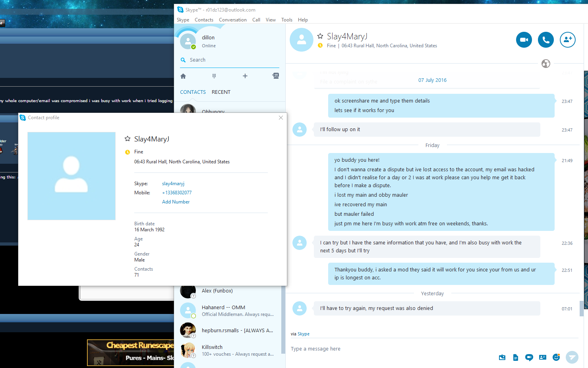Toggle favorite star in chat header

pos(320,36)
